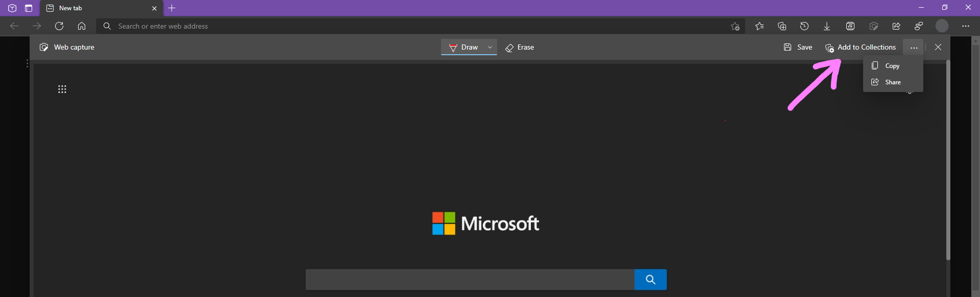Close the Web capture toolbar
The image size is (980, 297).
point(938,47)
